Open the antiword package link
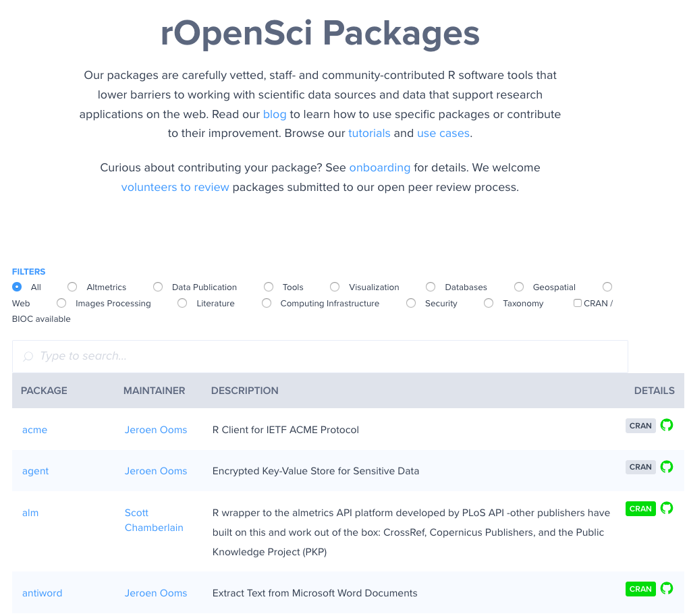 (42, 593)
